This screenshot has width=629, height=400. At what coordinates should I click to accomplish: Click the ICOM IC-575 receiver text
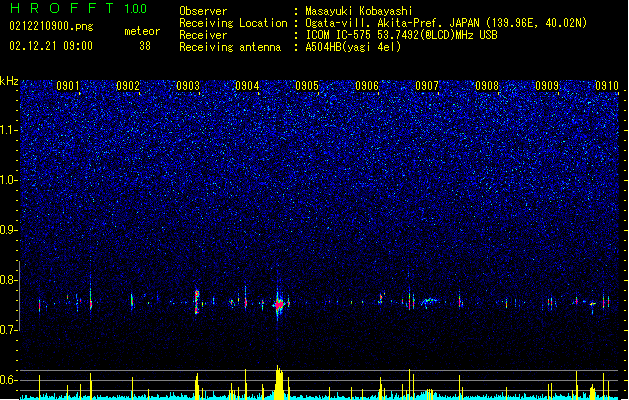[x=401, y=35]
